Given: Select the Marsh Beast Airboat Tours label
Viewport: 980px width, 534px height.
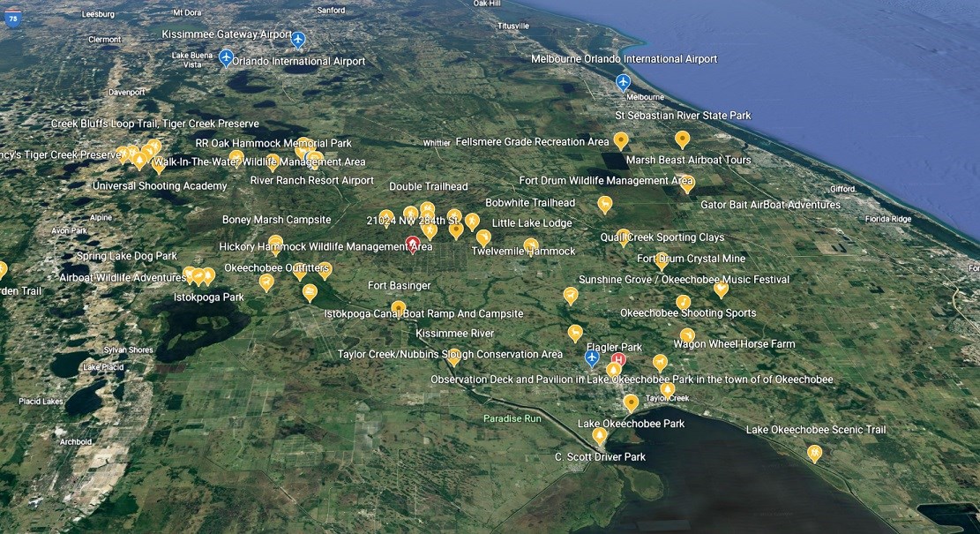Looking at the screenshot, I should (x=689, y=160).
